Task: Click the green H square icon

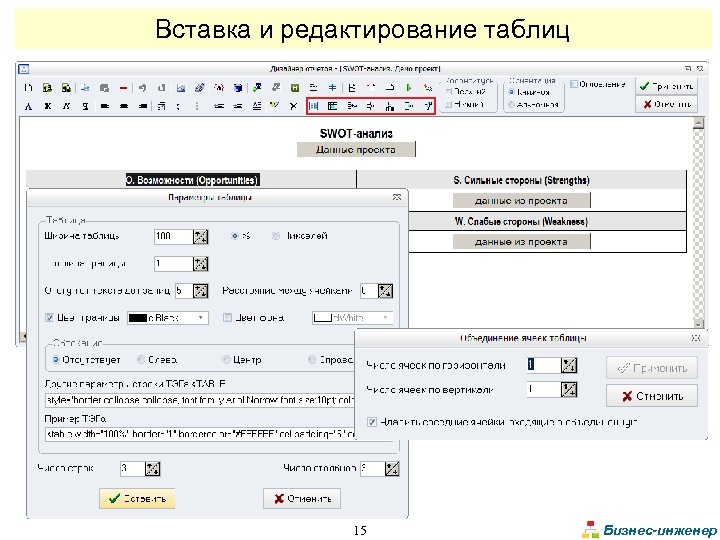Action: 295,87
